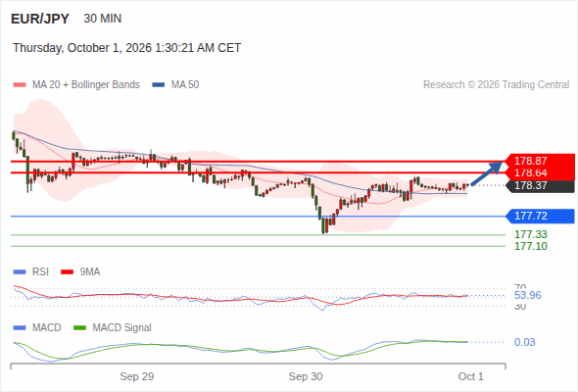Click the RSI value 53.96
This screenshot has width=578, height=392.
[528, 295]
